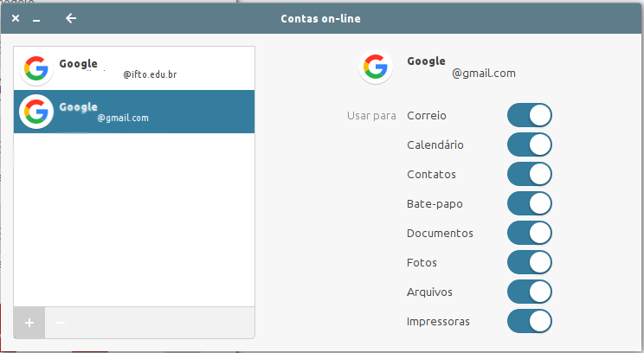The height and width of the screenshot is (353, 644).
Task: Click the Usar para label
Action: pyautogui.click(x=371, y=116)
